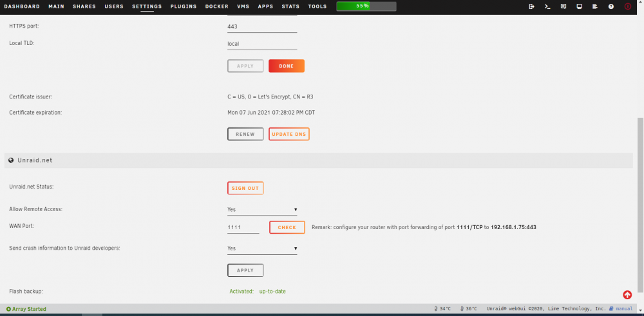Toggle the help question-mark icon
This screenshot has height=316, width=644.
pos(611,6)
